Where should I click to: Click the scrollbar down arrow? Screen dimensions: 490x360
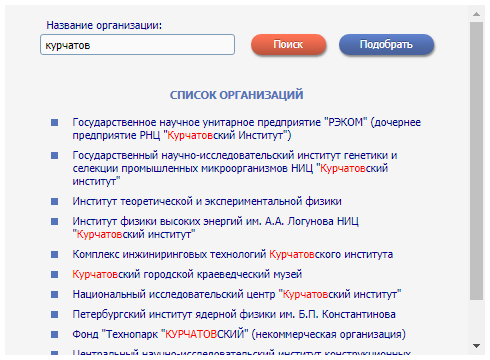[476, 346]
